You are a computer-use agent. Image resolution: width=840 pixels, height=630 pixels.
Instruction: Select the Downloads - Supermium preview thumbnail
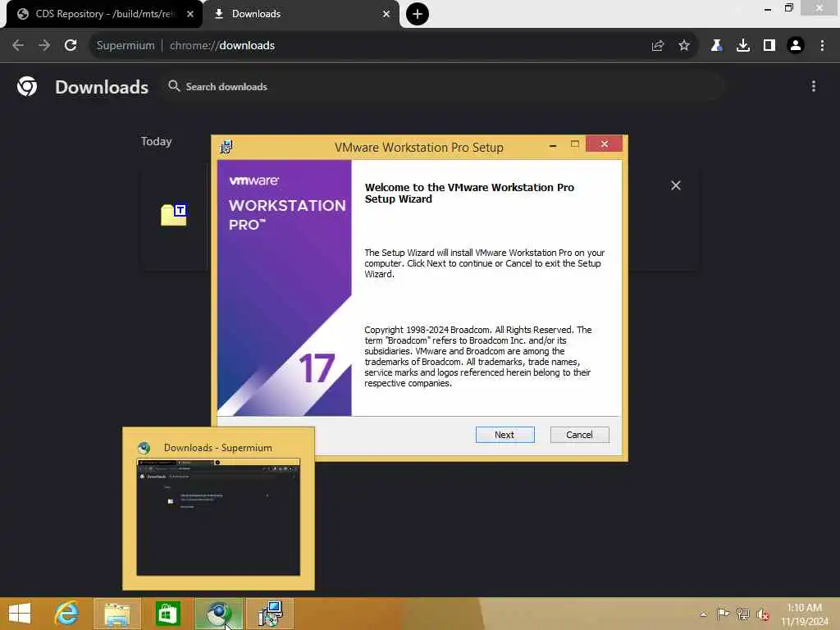point(218,509)
